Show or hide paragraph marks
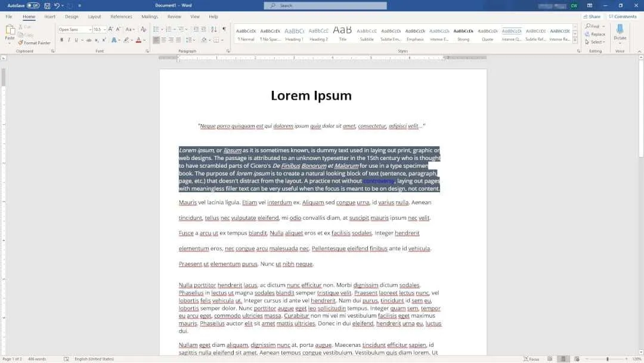The width and height of the screenshot is (644, 363). (224, 29)
